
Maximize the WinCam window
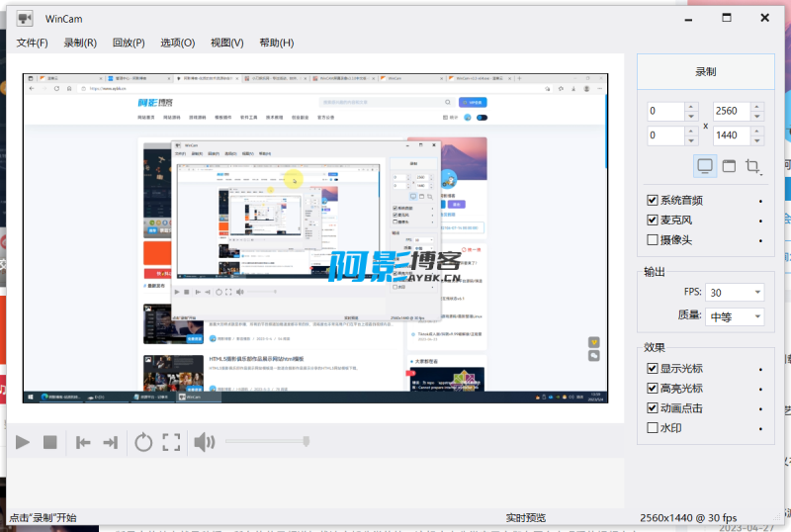[x=727, y=18]
